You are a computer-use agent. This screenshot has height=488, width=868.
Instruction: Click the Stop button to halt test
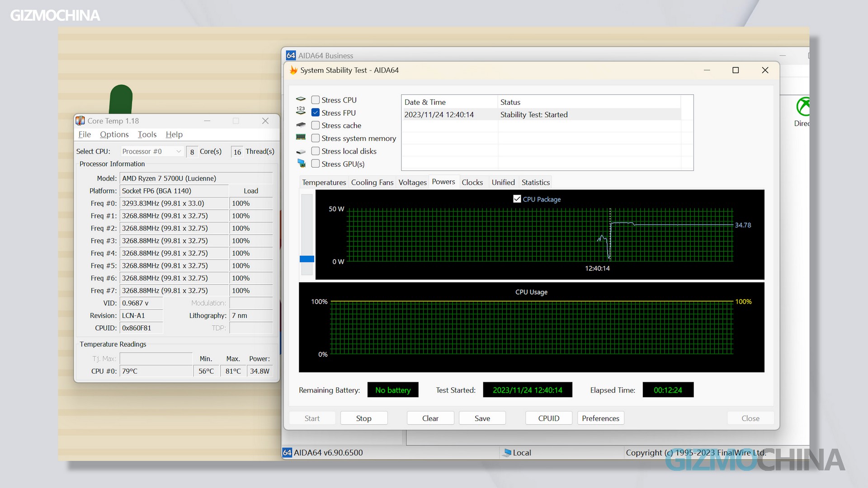pyautogui.click(x=363, y=418)
